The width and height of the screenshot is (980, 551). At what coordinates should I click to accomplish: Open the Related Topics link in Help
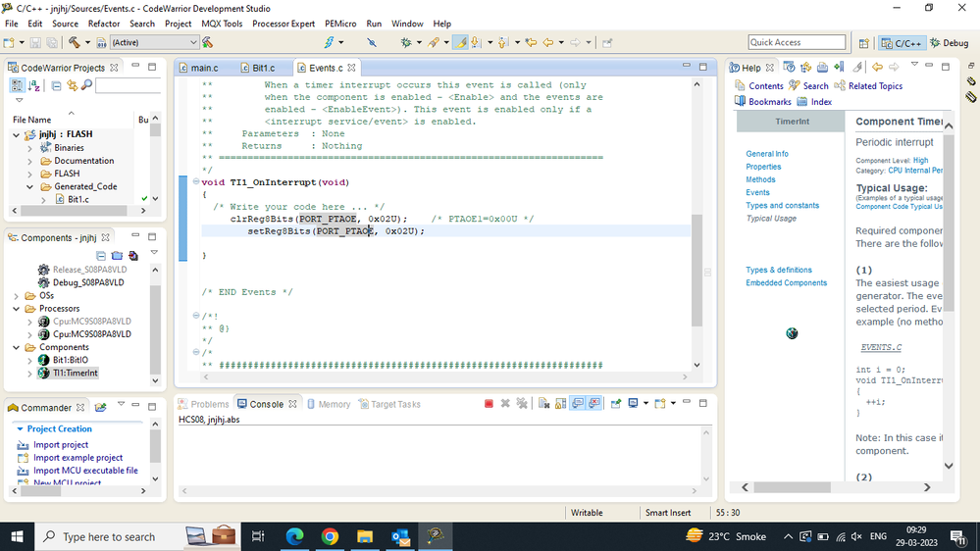pos(875,85)
